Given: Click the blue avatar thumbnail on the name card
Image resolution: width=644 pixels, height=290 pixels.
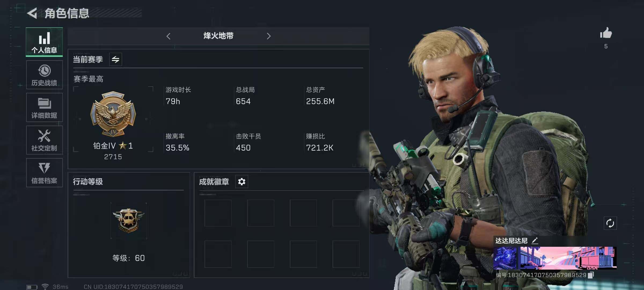Looking at the screenshot, I should click(x=505, y=258).
